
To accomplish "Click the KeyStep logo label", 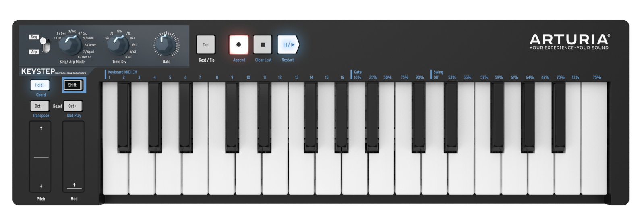I will 54,72.
